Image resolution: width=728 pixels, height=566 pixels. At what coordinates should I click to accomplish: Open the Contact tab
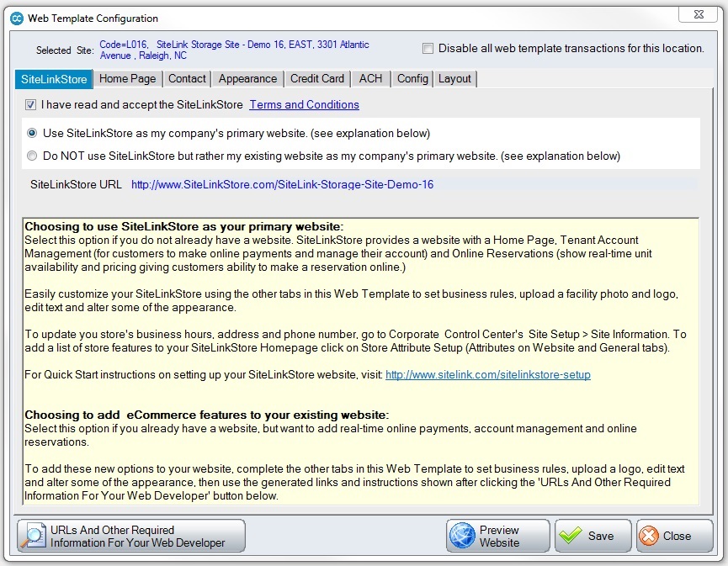(187, 79)
